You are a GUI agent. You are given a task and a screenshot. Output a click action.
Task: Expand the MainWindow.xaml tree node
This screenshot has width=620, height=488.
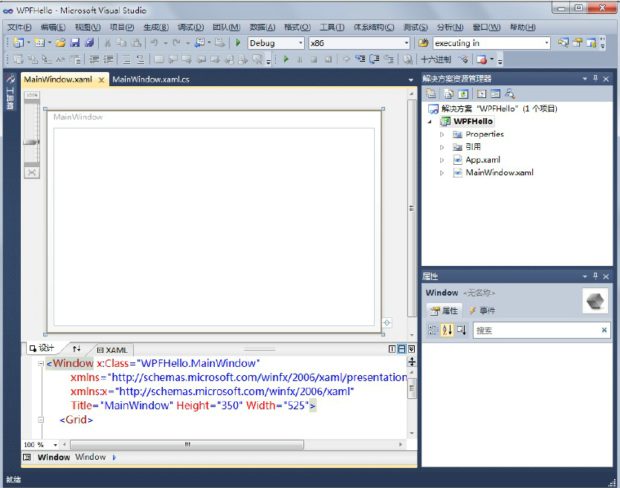tap(442, 173)
